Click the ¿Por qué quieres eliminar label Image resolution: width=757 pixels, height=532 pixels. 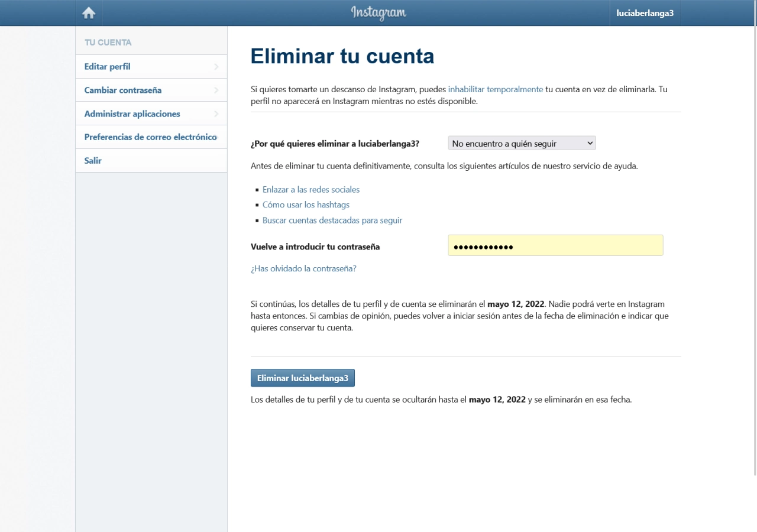coord(335,144)
